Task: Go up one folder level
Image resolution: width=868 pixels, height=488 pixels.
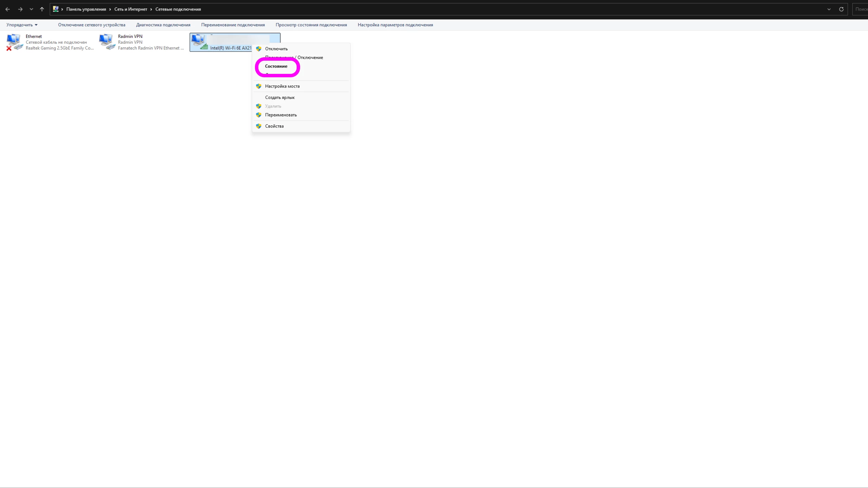Action: click(x=42, y=9)
